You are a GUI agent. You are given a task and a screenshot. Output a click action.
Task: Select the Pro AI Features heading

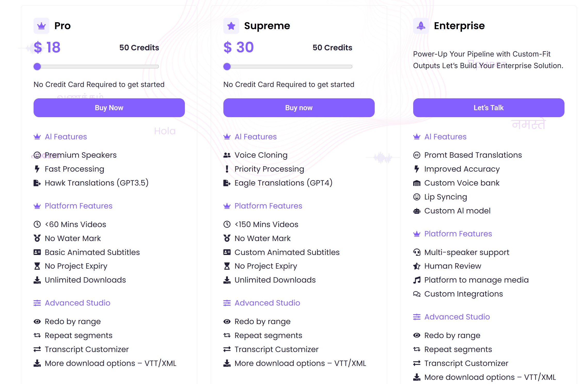click(x=66, y=137)
